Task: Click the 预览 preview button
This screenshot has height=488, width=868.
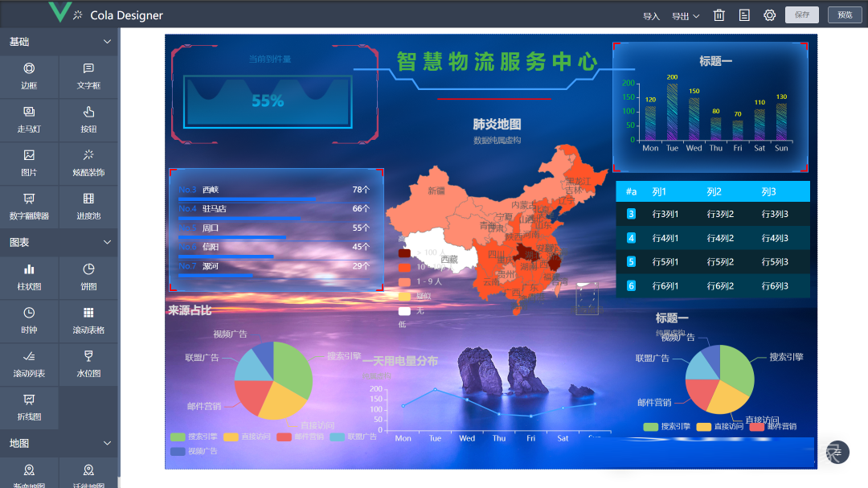Action: (x=845, y=14)
